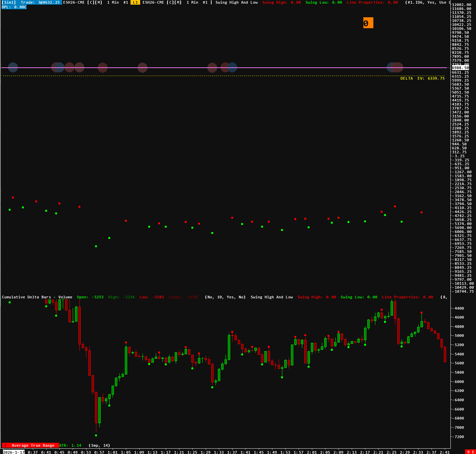Screen dimensions: 476x454
Task: Click 'Swing High And Low' in the Cumulative Delta header
Action: 272,297
